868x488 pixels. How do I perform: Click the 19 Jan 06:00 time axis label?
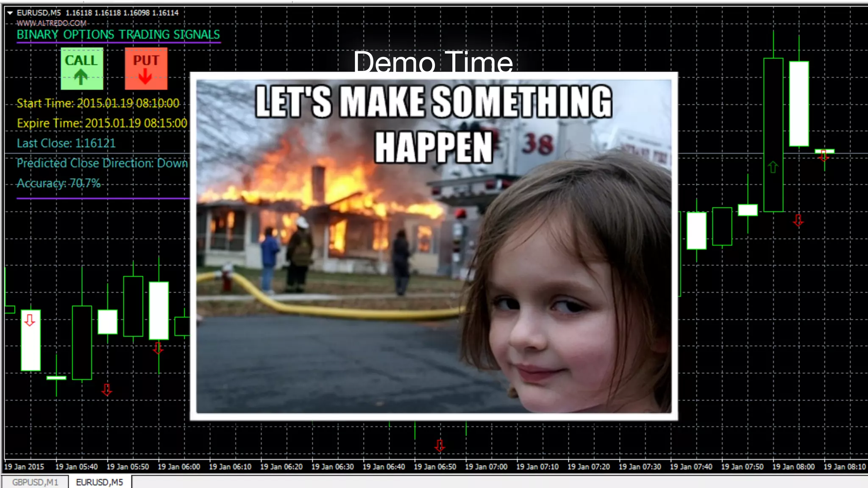pos(179,466)
